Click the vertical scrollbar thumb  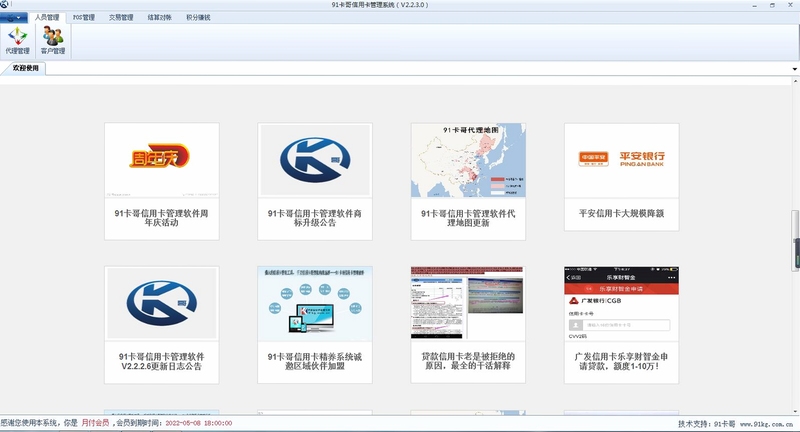(795, 241)
